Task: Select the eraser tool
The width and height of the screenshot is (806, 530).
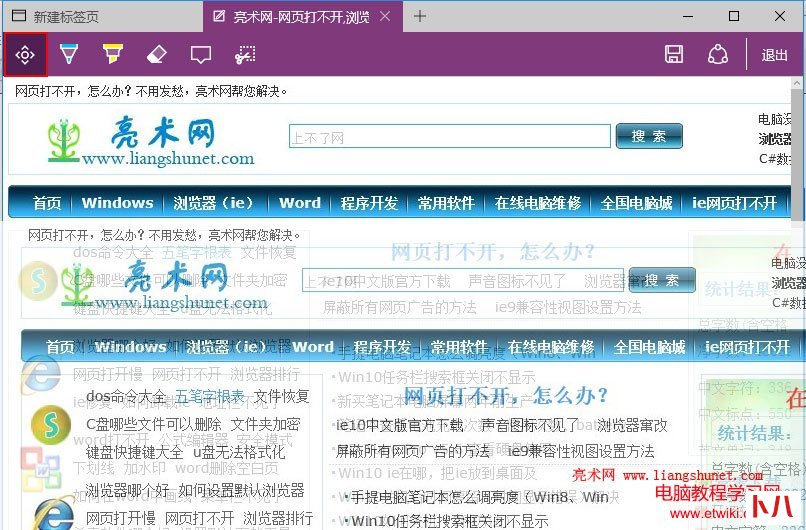Action: pyautogui.click(x=157, y=54)
